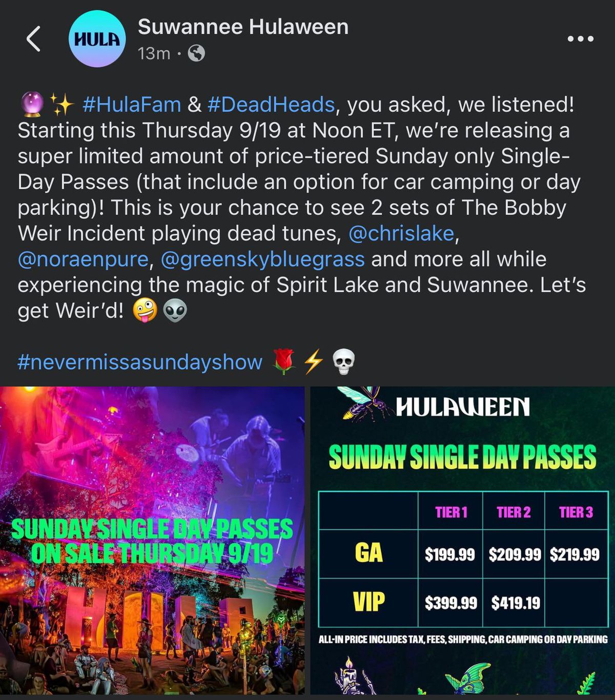Viewport: 615px width, 700px height.
Task: Open the #HulaFam hashtag
Action: click(x=131, y=105)
